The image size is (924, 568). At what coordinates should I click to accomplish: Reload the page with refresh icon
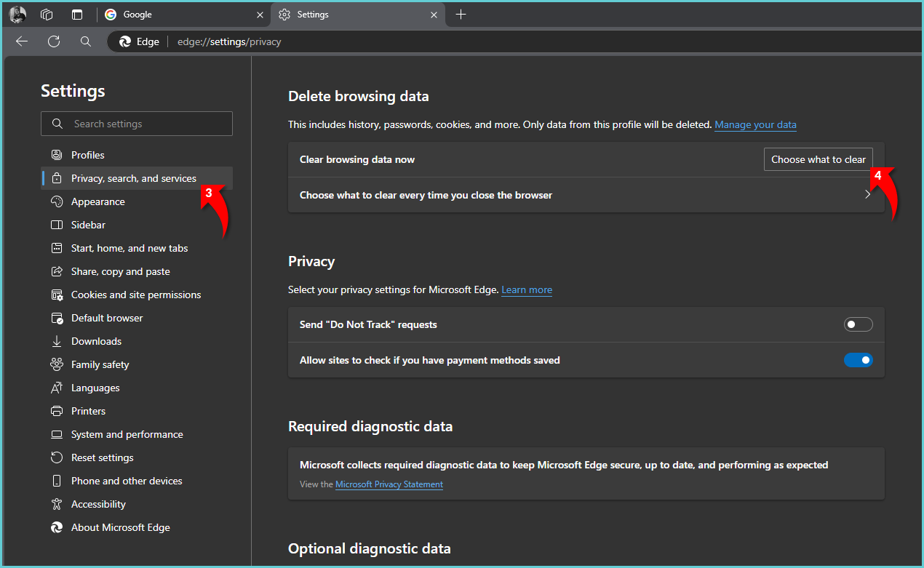coord(54,41)
